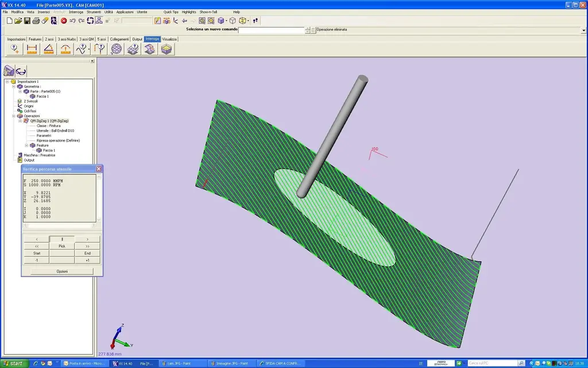Image resolution: width=588 pixels, height=368 pixels.
Task: Click the wireframe cube icon
Action: pyautogui.click(x=233, y=21)
